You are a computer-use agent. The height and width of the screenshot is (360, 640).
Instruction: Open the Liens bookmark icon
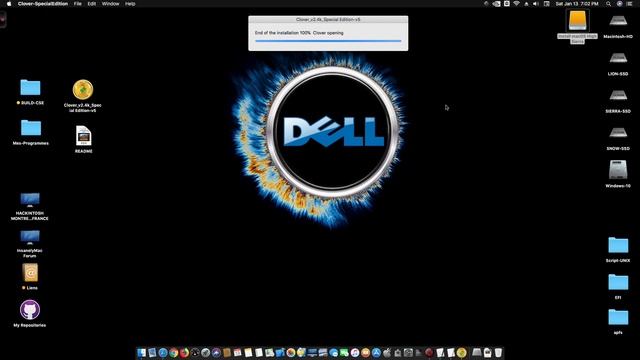pyautogui.click(x=30, y=273)
